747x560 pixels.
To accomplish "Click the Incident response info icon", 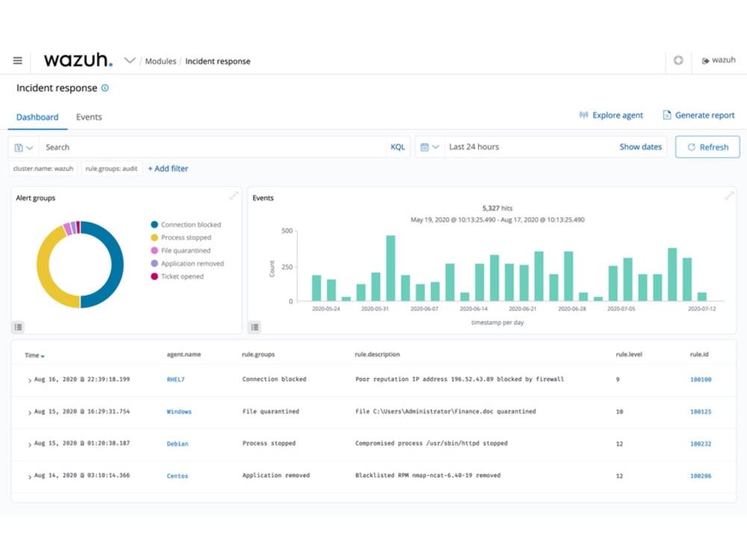I will pyautogui.click(x=104, y=87).
